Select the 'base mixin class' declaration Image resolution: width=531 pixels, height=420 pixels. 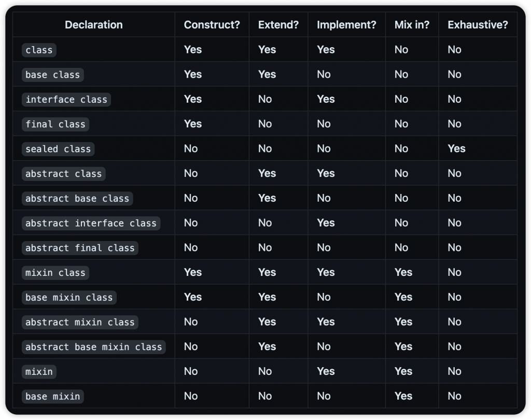point(69,298)
